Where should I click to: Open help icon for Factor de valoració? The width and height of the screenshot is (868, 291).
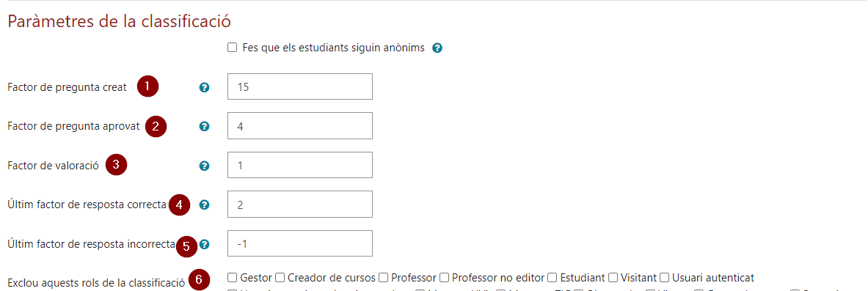click(x=204, y=166)
